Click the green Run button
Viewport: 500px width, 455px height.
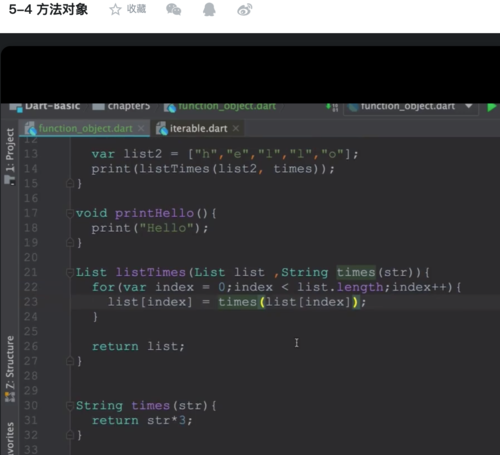[x=491, y=107]
